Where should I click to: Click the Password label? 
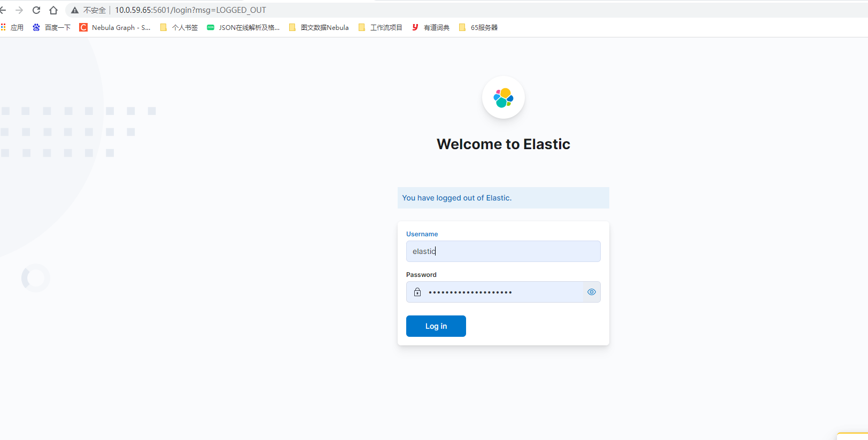(421, 275)
